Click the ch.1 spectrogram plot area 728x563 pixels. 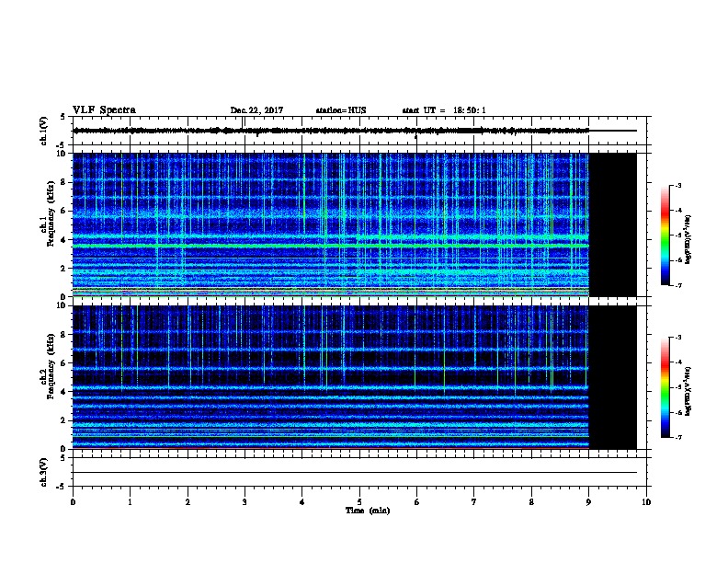coord(354,224)
